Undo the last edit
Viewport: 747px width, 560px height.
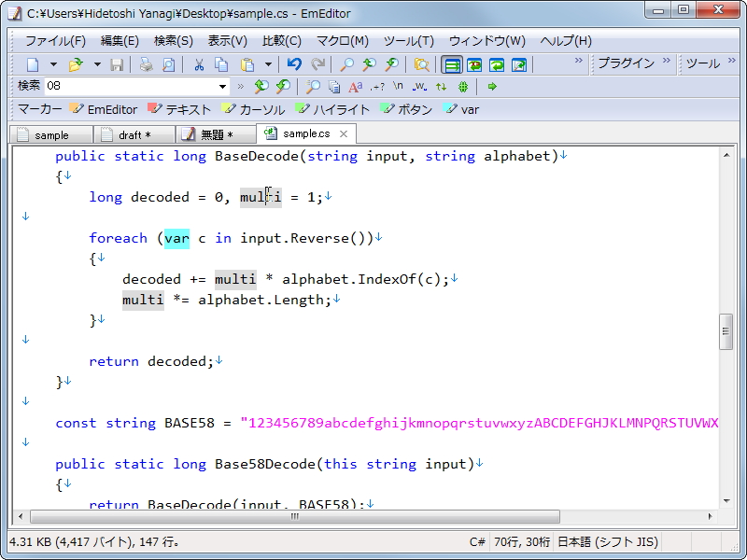point(294,64)
